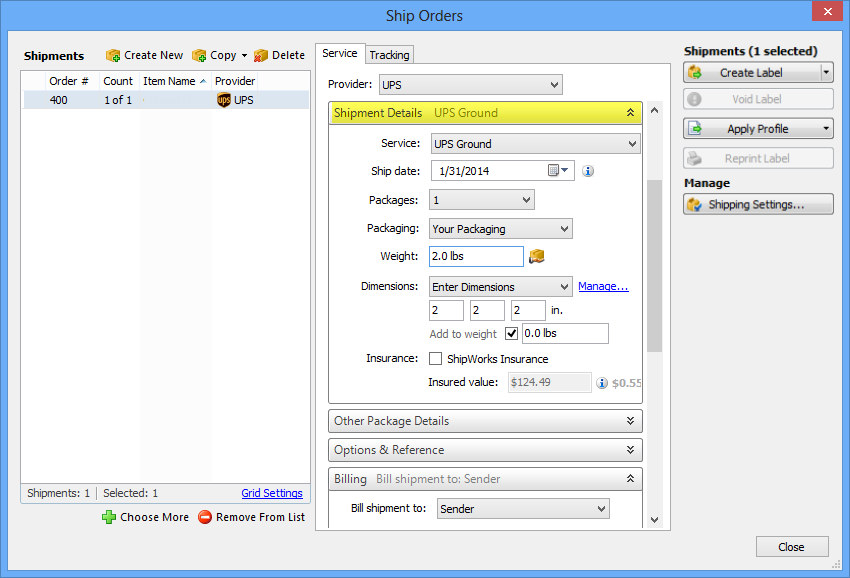Click the info icon beside Ship date
This screenshot has height=578, width=850.
click(588, 171)
